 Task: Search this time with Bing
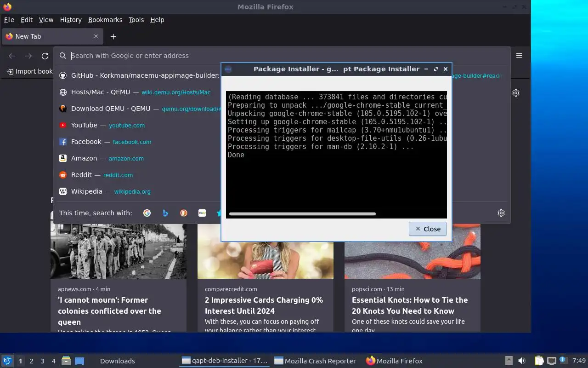pos(165,213)
